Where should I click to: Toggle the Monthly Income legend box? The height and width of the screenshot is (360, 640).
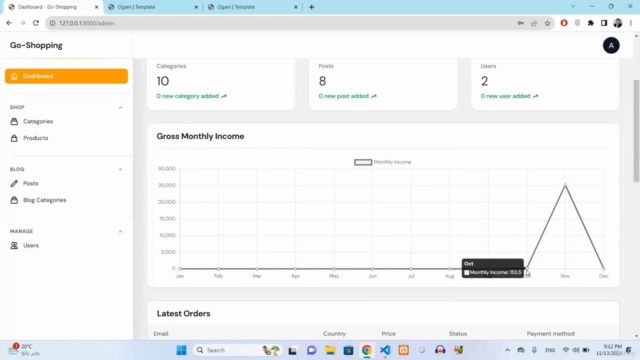[x=363, y=162]
